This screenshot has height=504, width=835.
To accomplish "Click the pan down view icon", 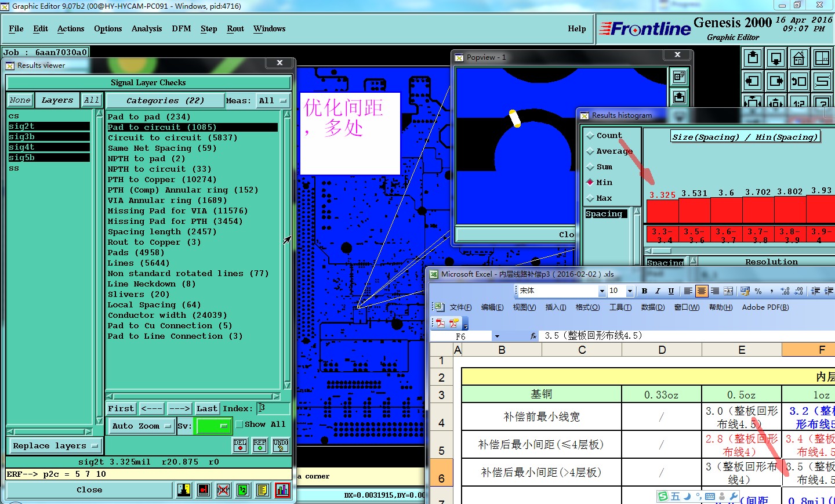I will tap(776, 58).
